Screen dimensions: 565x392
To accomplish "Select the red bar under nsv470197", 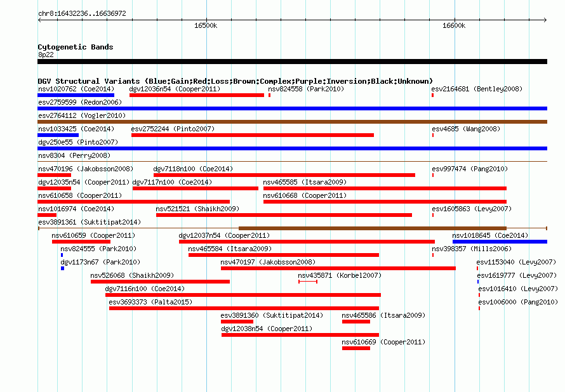I will click(338, 268).
